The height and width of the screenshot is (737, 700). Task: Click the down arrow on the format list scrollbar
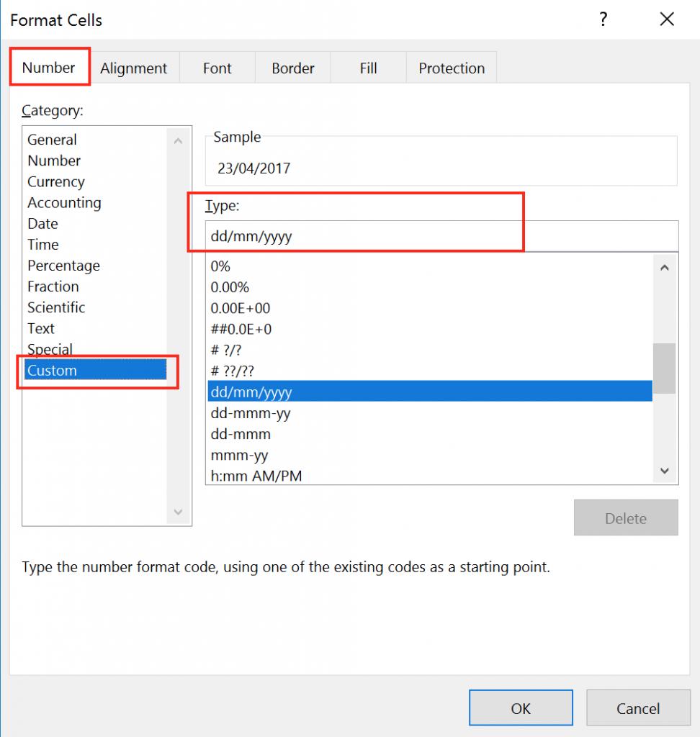pos(664,471)
